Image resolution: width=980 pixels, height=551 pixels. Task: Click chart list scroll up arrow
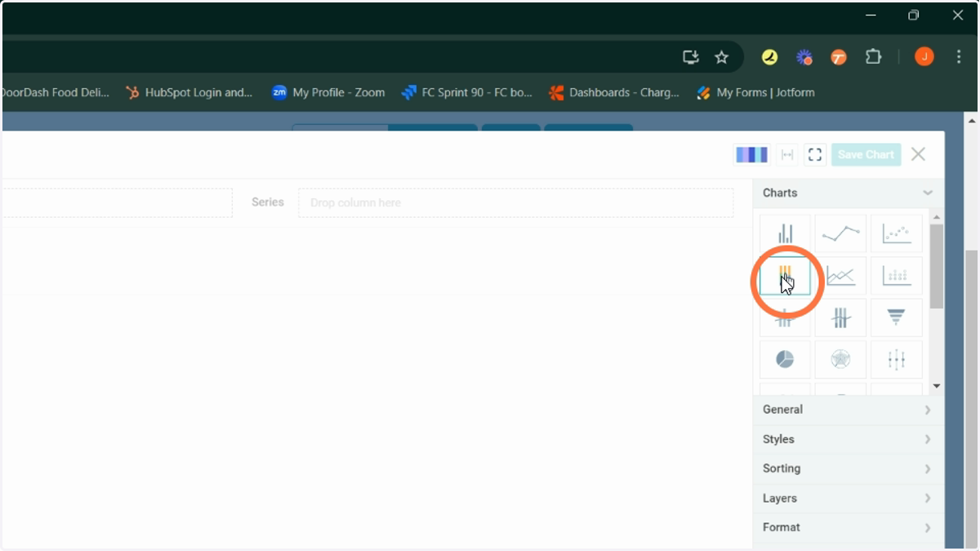coord(937,217)
